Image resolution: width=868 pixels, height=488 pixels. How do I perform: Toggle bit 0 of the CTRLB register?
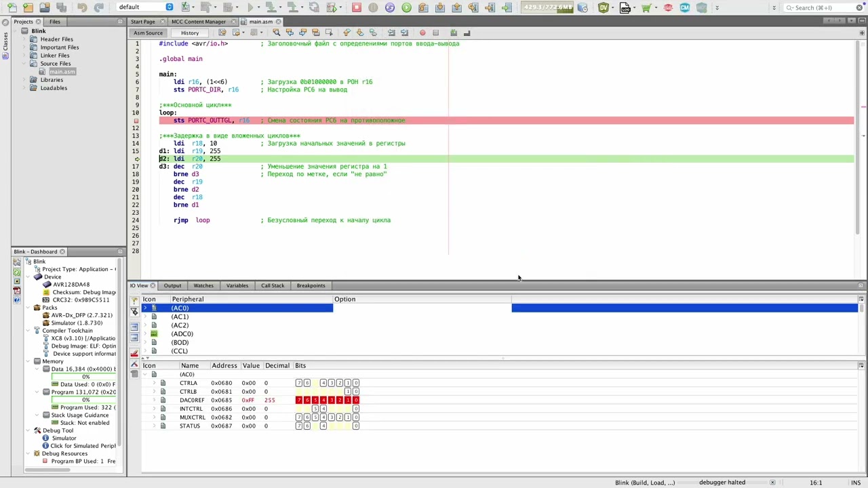356,392
